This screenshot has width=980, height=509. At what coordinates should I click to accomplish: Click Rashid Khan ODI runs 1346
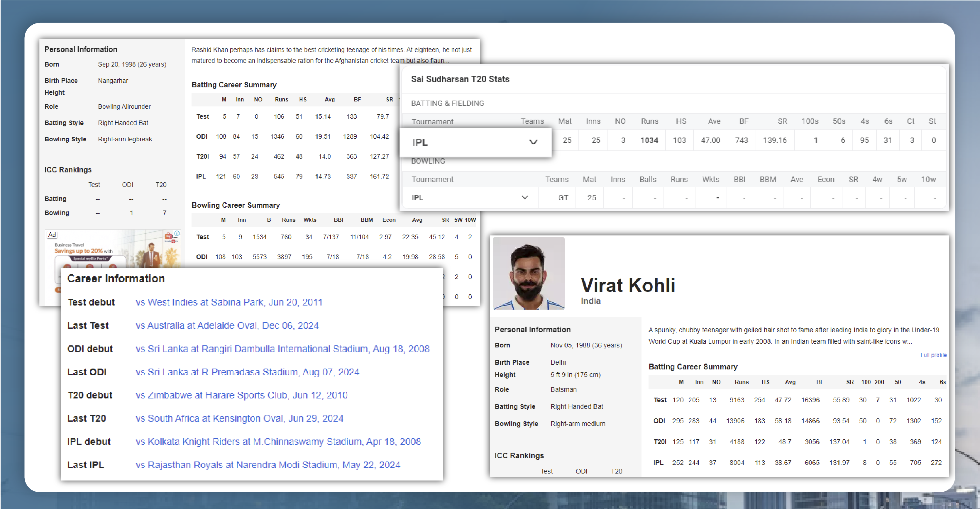coord(277,136)
